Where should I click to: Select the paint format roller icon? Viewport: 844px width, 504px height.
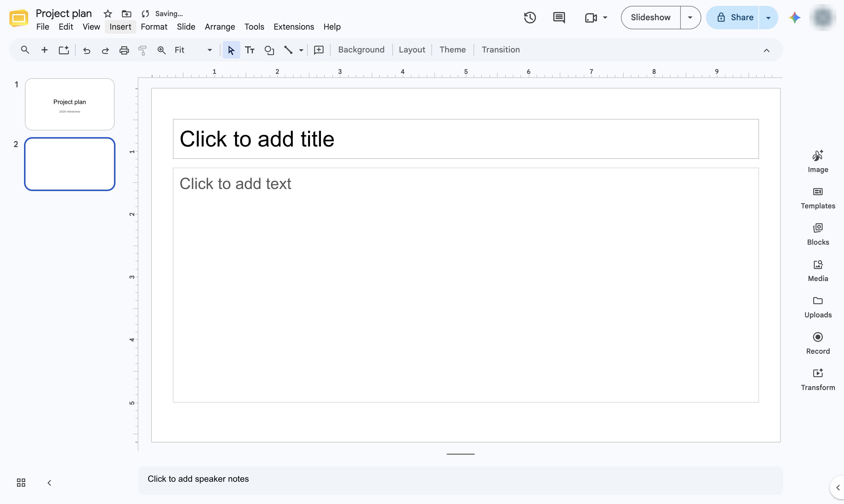[x=143, y=50]
